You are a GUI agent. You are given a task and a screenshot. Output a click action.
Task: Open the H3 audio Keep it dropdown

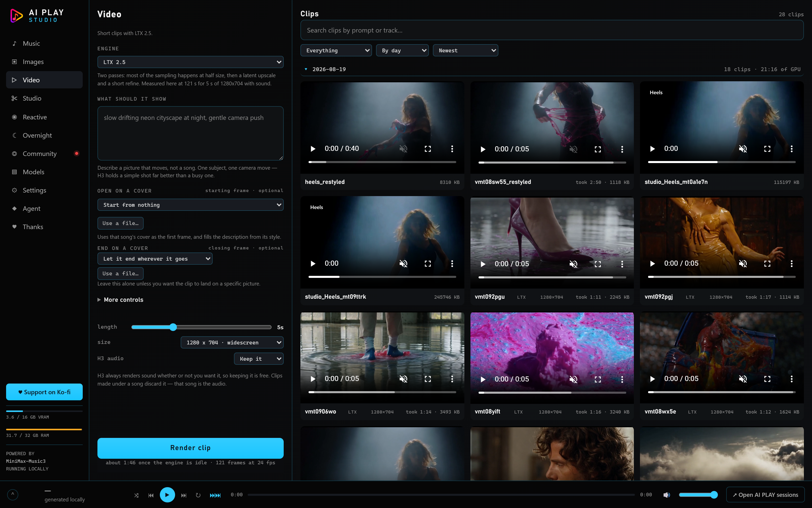(x=258, y=359)
